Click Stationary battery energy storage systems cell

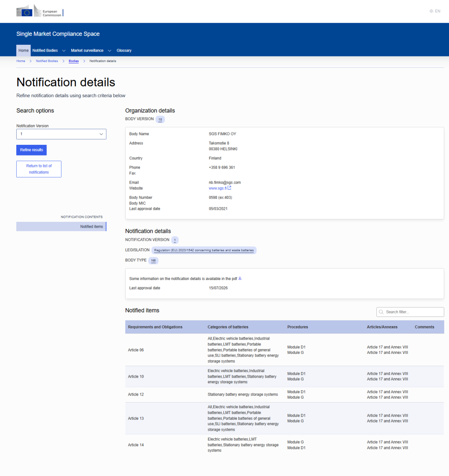point(243,395)
